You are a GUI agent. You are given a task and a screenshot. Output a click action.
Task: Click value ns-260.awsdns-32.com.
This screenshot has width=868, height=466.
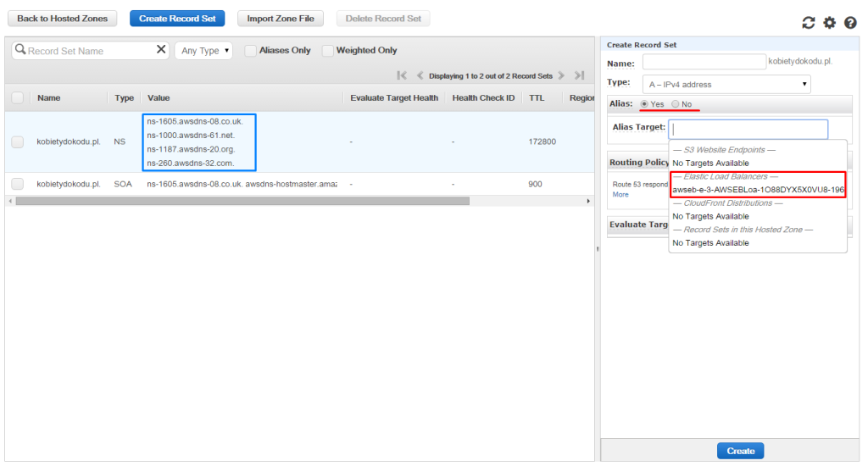pyautogui.click(x=191, y=164)
